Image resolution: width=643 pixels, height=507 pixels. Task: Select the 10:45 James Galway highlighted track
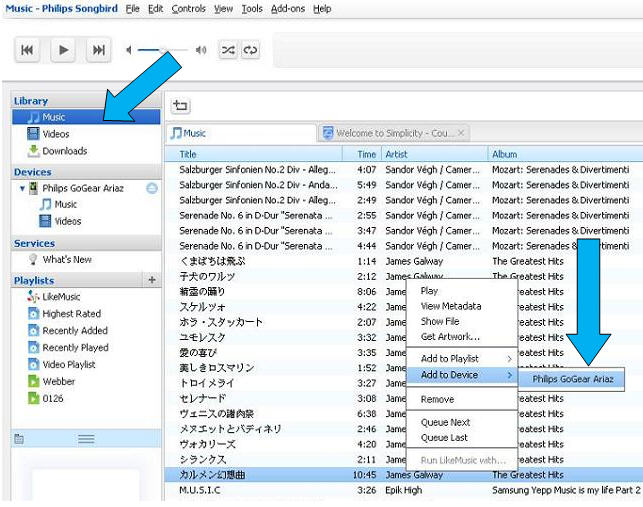tap(404, 475)
